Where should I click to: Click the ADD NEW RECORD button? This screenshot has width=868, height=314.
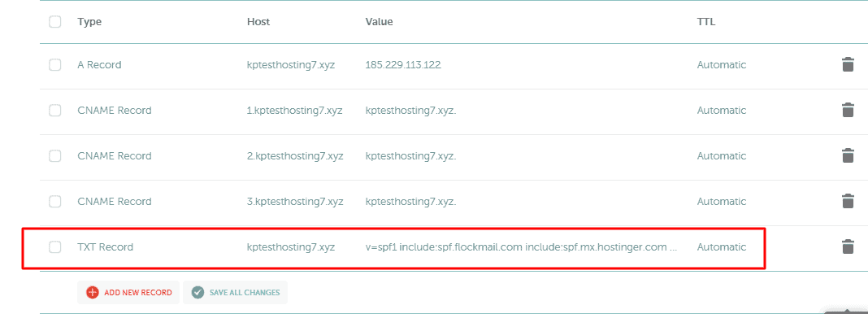(128, 292)
